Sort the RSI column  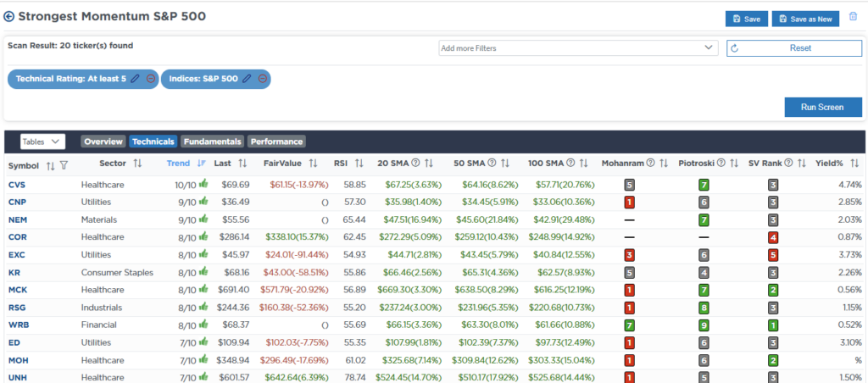click(x=359, y=164)
